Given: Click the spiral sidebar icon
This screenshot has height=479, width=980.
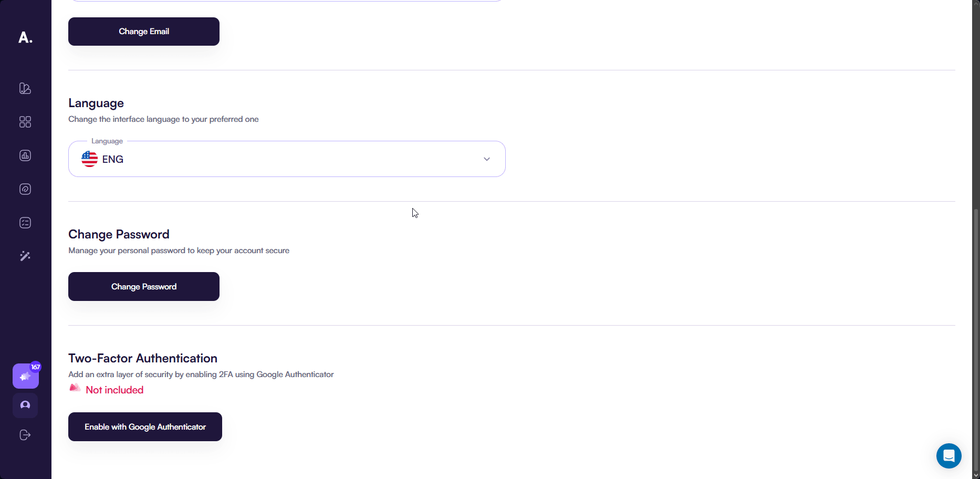Looking at the screenshot, I should click(25, 189).
